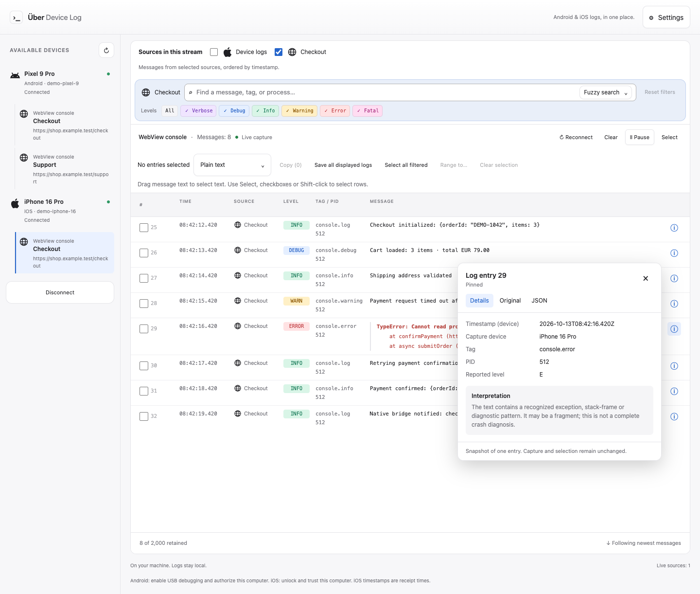Close the Log entry 29 popover
Image resolution: width=700 pixels, height=594 pixels.
coord(646,278)
